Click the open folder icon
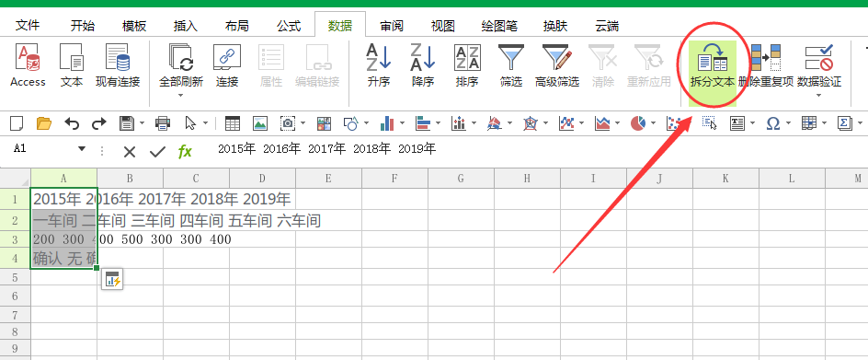 click(x=44, y=122)
